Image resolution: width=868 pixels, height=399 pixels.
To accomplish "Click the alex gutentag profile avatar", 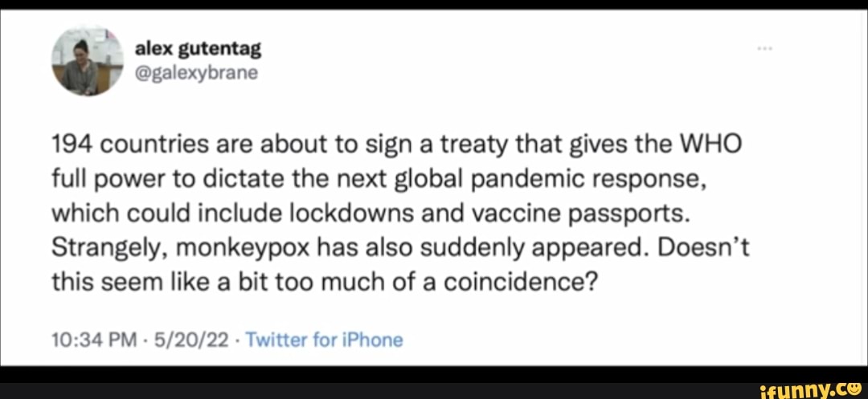I will point(88,61).
